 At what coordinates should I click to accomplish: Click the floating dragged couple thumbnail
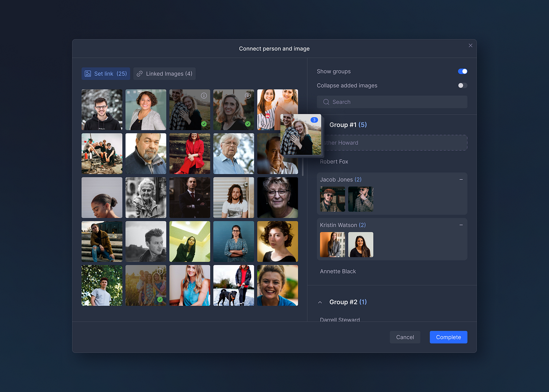pyautogui.click(x=301, y=135)
